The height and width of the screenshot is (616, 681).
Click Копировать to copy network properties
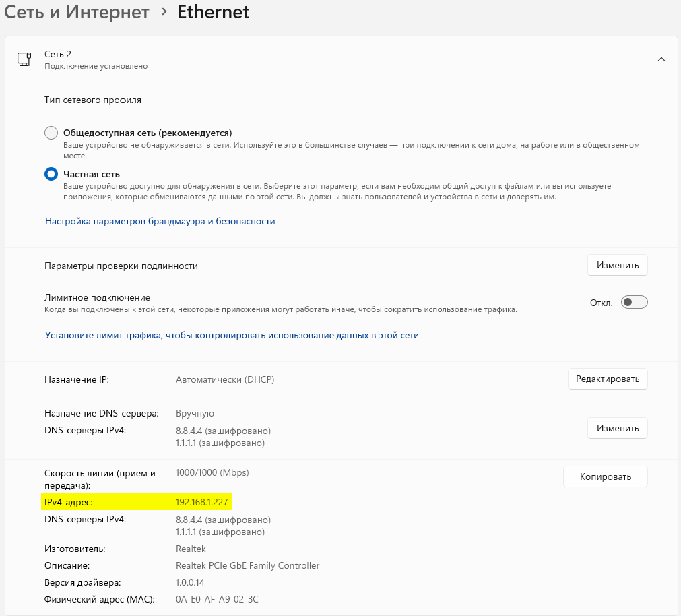coord(606,476)
